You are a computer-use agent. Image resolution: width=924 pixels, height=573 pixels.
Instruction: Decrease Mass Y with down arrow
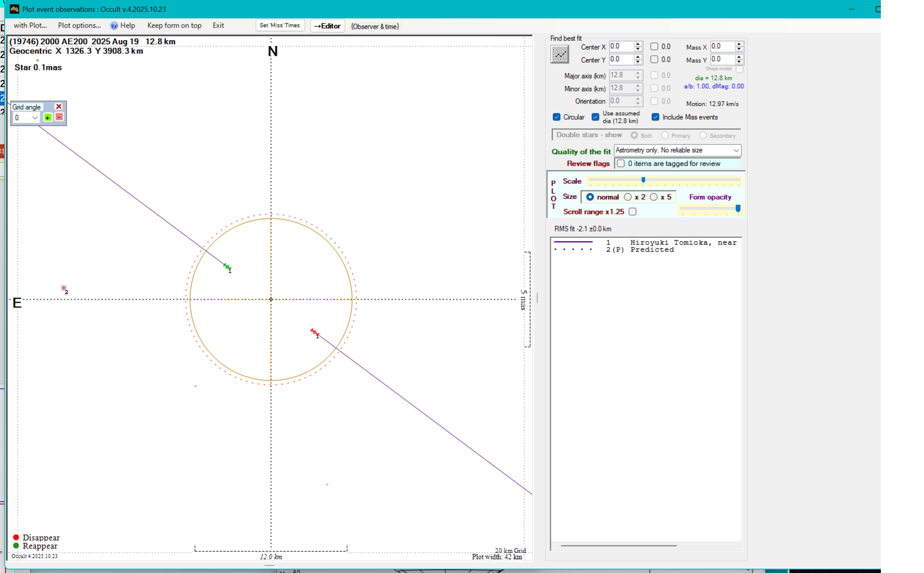739,62
